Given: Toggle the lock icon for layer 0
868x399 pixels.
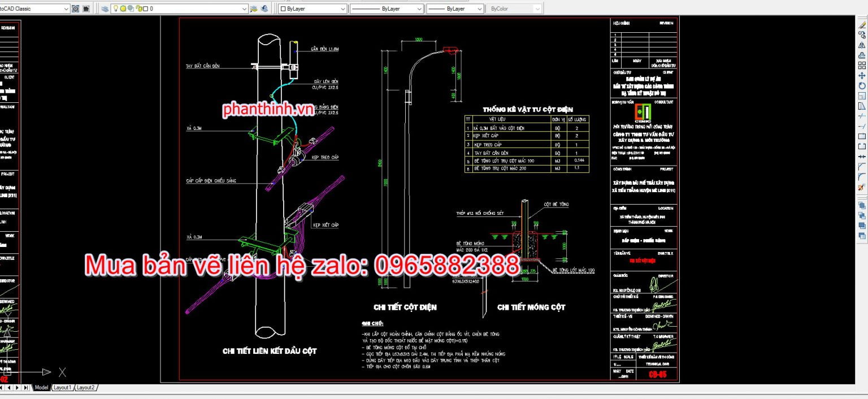Looking at the screenshot, I should click(x=138, y=9).
